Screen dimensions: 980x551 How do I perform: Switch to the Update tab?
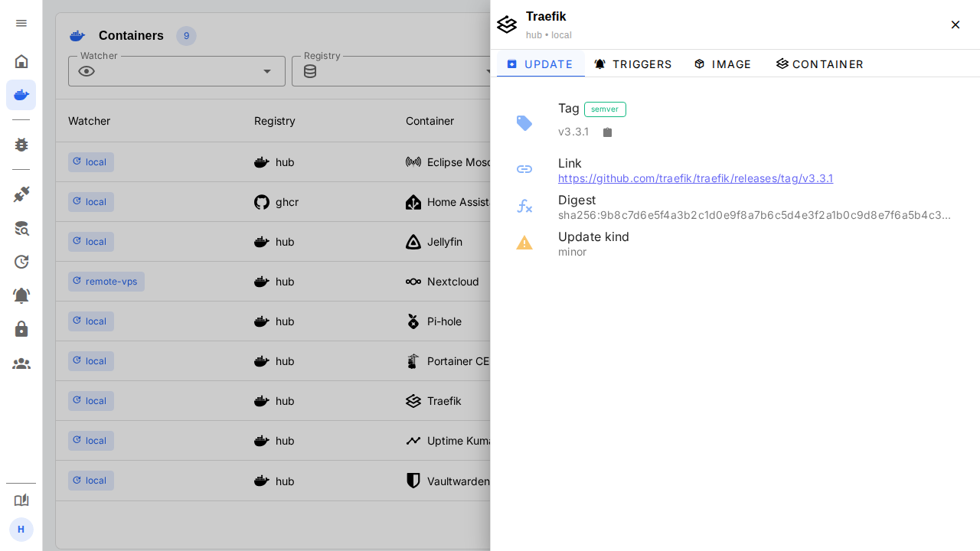(541, 64)
